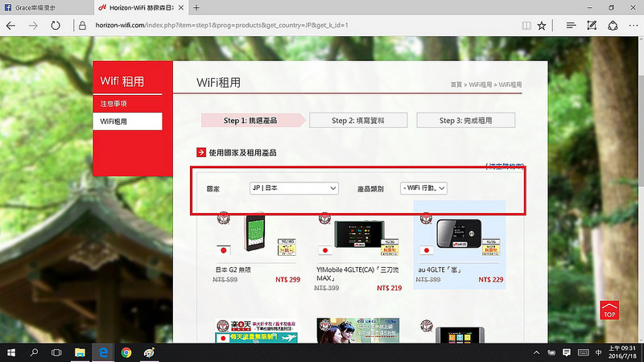Click the middle WiFi租用 breadcrumb link
The width and height of the screenshot is (644, 362).
pos(480,84)
